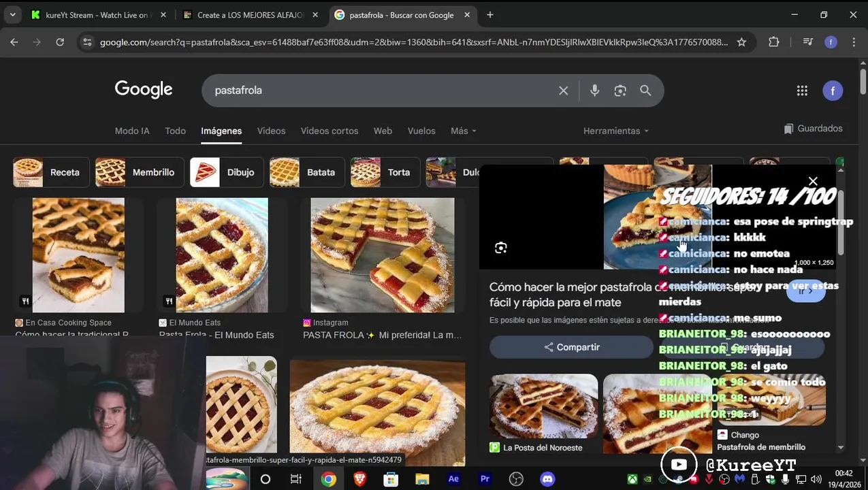Filter images by Membrillo chip

click(140, 172)
